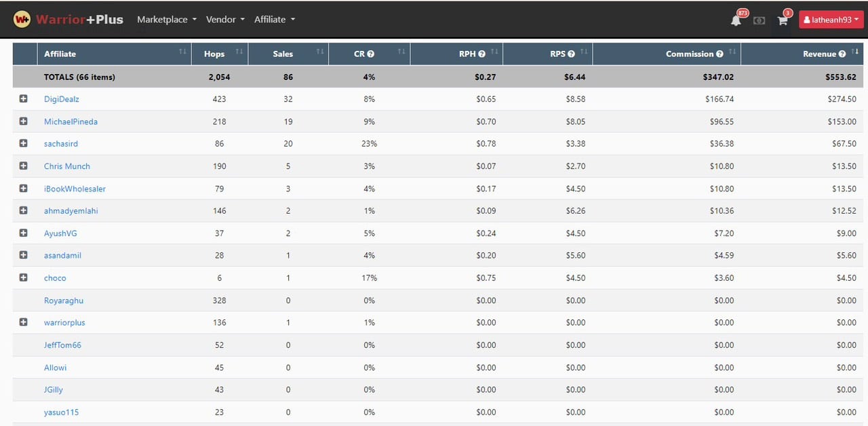Expand the DigiDealz row details
Screen dimensions: 868x426
23,99
